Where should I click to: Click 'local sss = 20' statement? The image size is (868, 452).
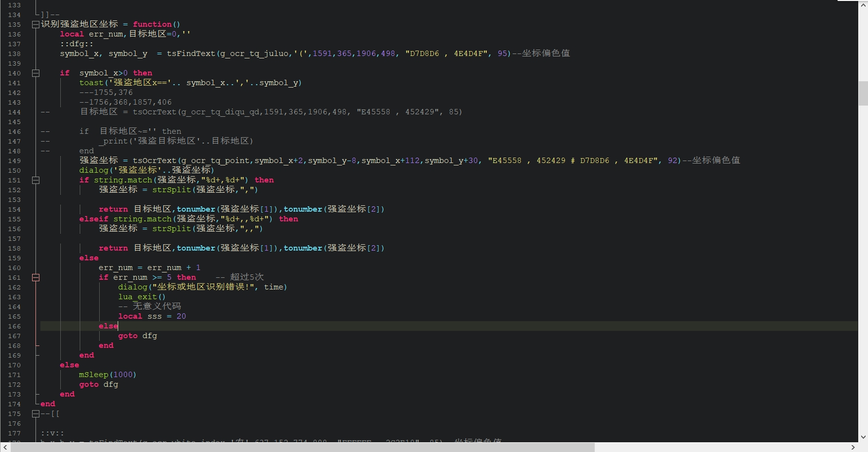[x=152, y=316]
